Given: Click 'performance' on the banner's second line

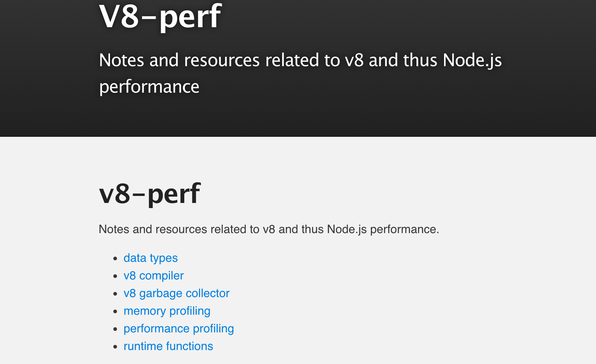Looking at the screenshot, I should (x=149, y=87).
